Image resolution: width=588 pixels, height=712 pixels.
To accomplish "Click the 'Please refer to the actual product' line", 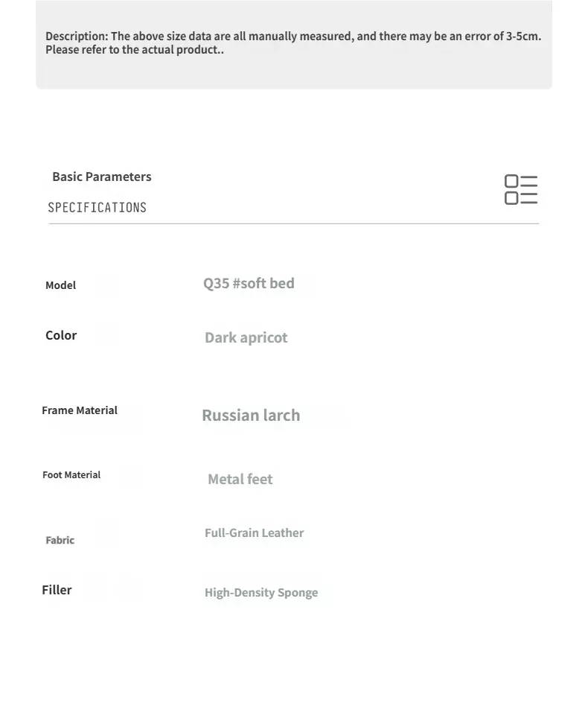I will (x=134, y=49).
